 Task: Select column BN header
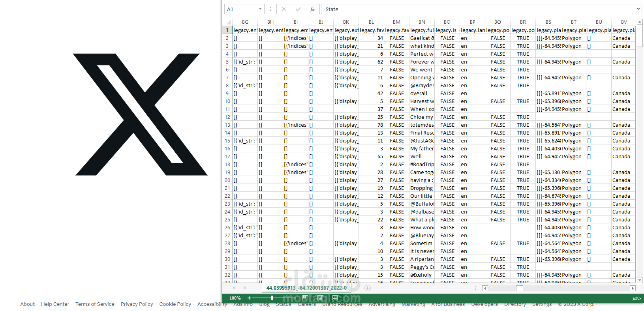pyautogui.click(x=422, y=22)
